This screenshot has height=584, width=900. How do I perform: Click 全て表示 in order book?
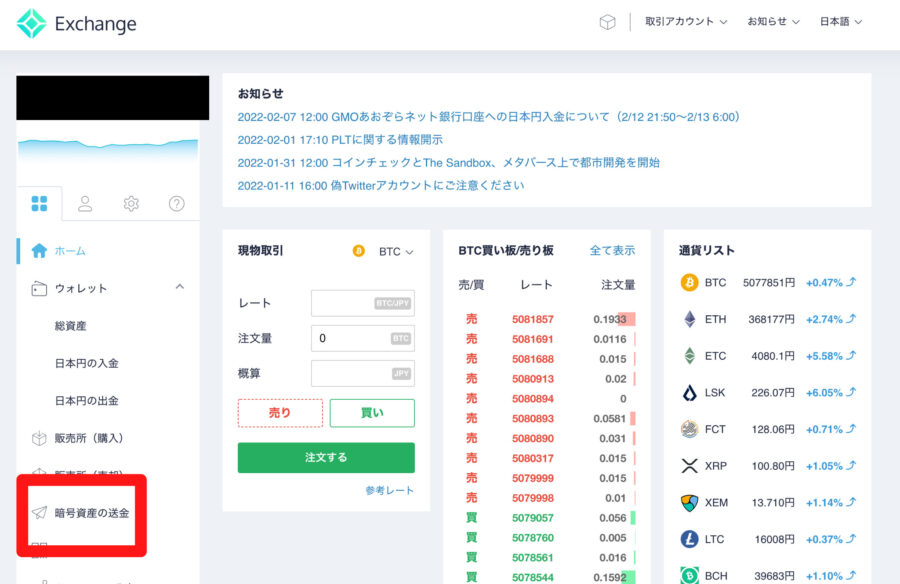point(612,250)
